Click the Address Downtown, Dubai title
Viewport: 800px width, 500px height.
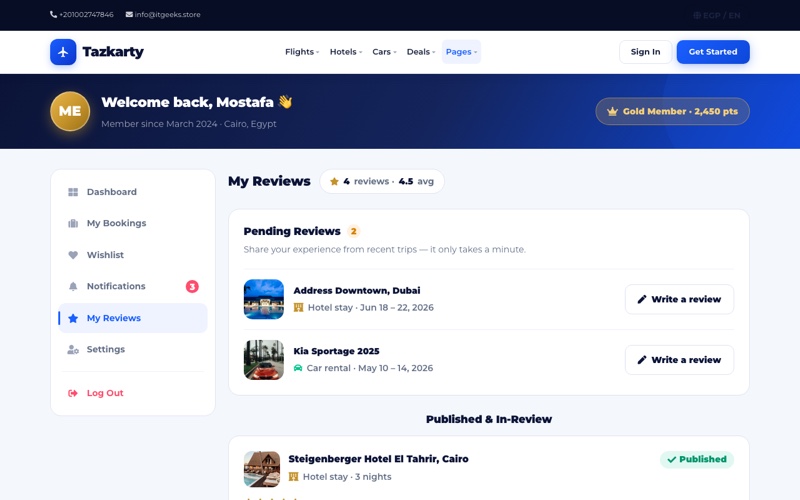pos(357,291)
